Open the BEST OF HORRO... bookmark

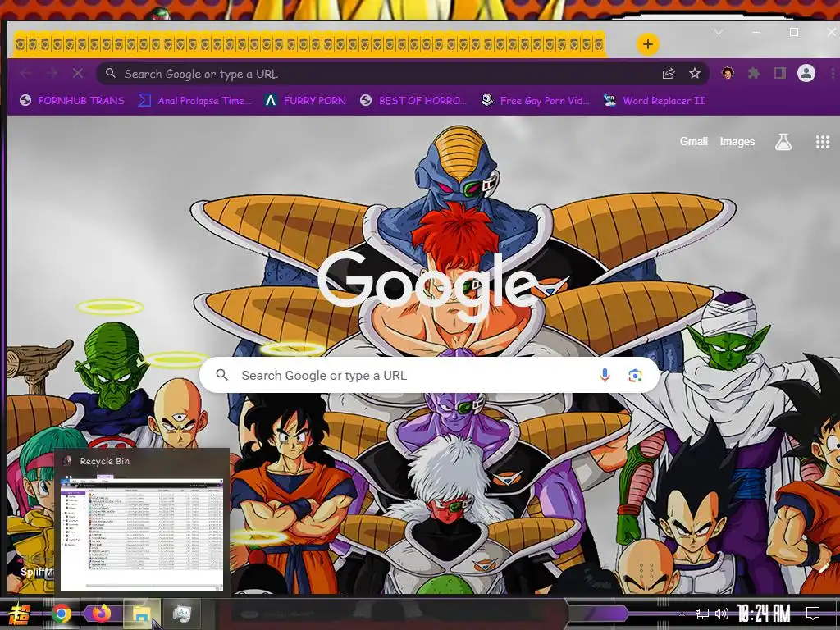point(413,100)
